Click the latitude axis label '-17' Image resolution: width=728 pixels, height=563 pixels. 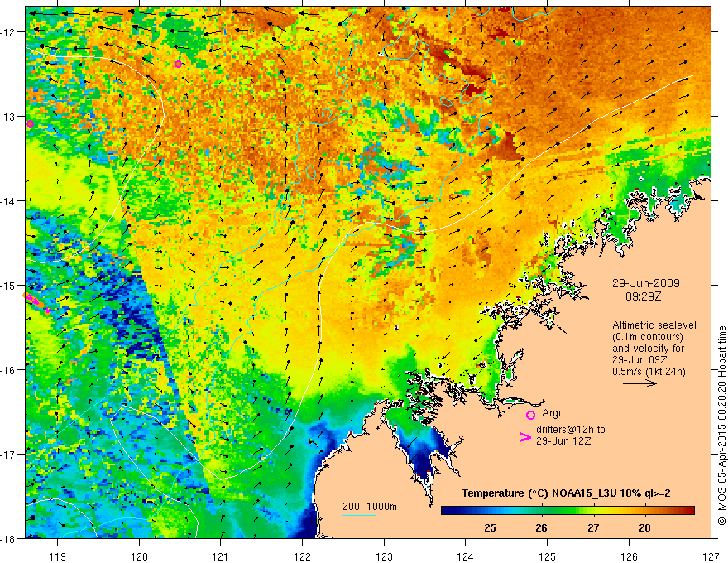pyautogui.click(x=8, y=454)
